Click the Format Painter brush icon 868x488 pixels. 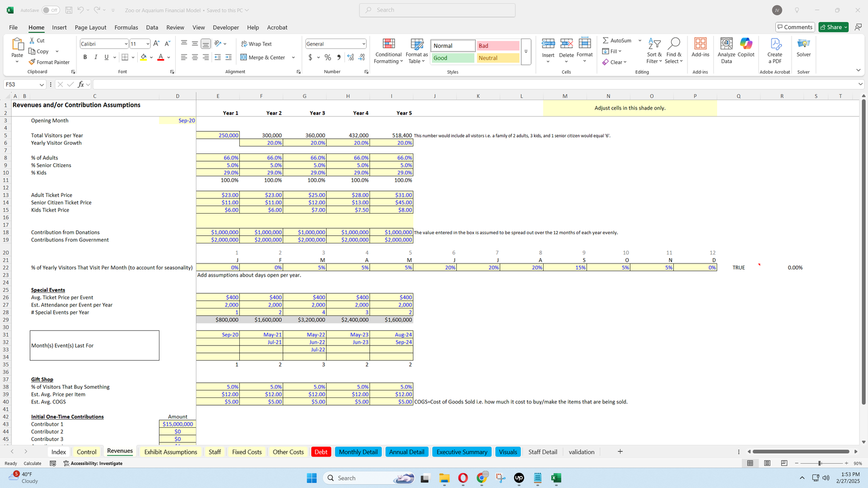tap(33, 62)
